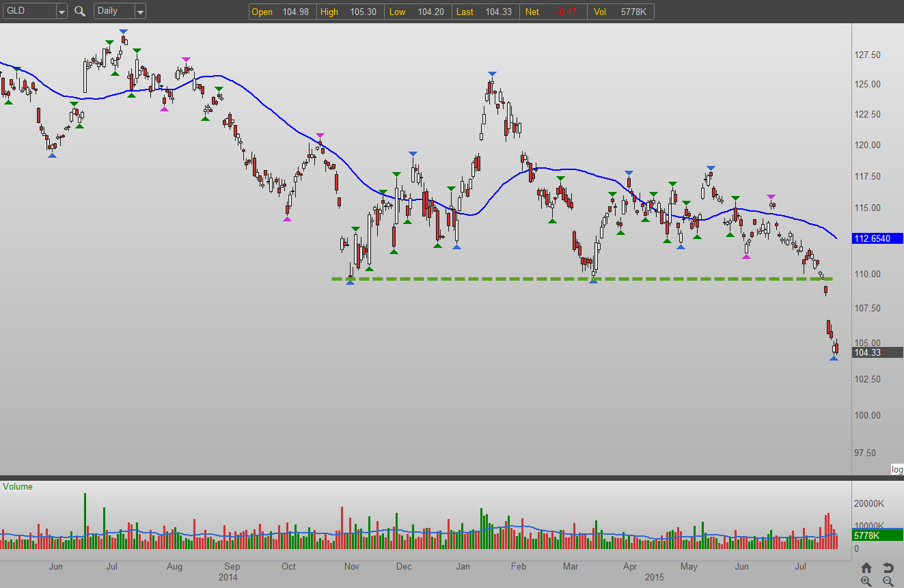Click the Aug label on the time axis
The height and width of the screenshot is (588, 904).
[174, 566]
